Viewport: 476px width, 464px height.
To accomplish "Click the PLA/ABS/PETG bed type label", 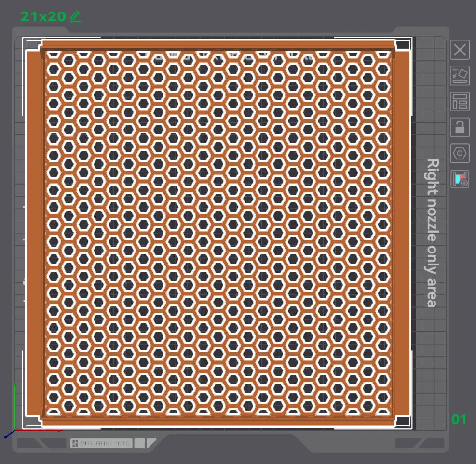I will pos(101,443).
